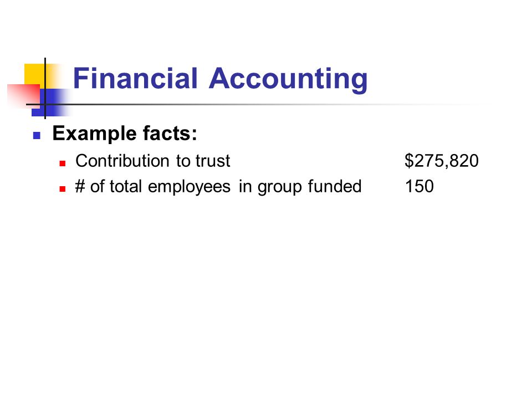Click the word trust in first bullet
The image size is (532, 399).
point(213,161)
